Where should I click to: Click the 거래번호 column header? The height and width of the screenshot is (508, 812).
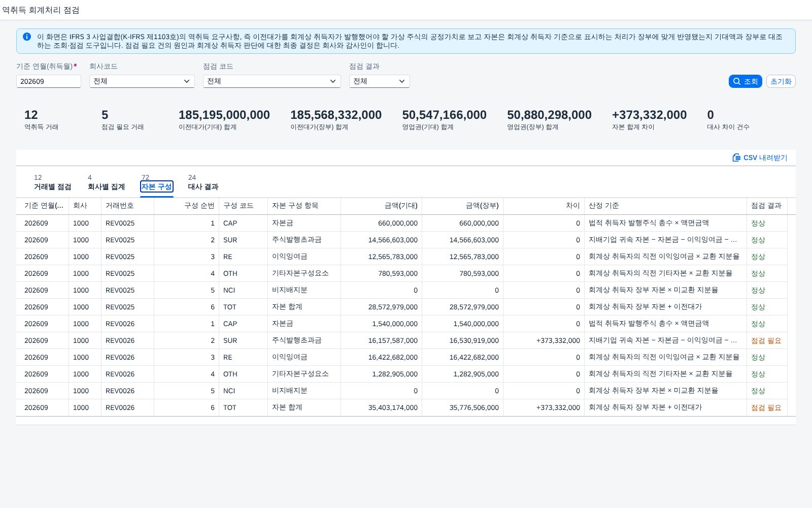[x=127, y=206]
